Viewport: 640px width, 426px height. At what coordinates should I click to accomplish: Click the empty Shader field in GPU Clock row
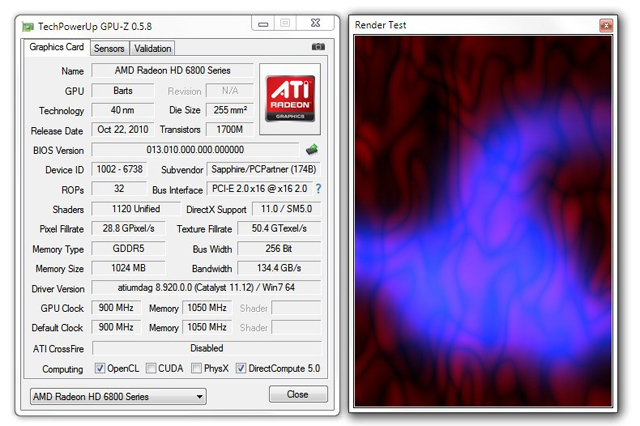click(x=296, y=308)
